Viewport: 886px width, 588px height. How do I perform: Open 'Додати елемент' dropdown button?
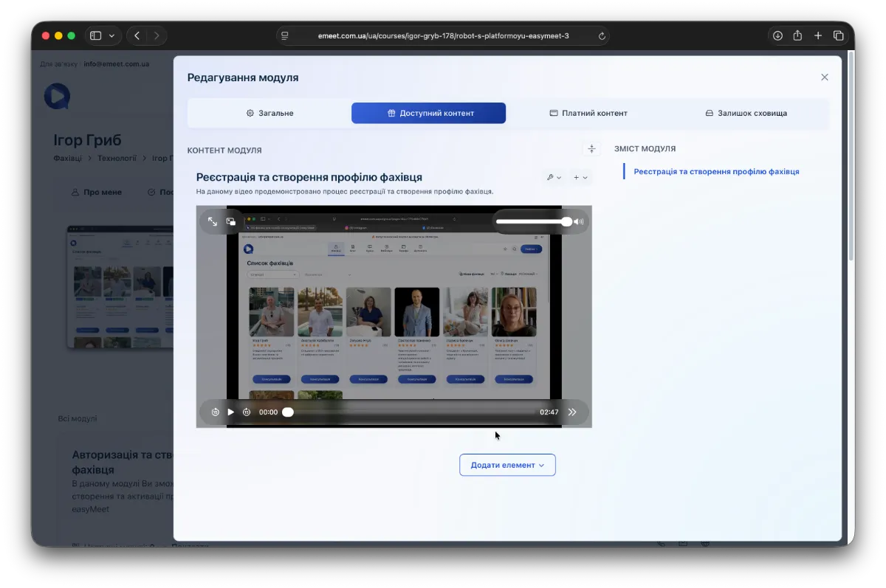point(507,465)
